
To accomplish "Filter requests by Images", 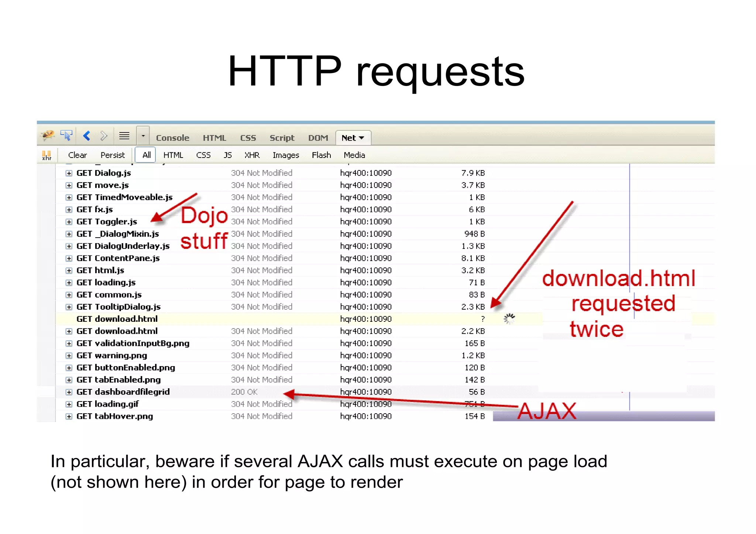I will point(286,155).
